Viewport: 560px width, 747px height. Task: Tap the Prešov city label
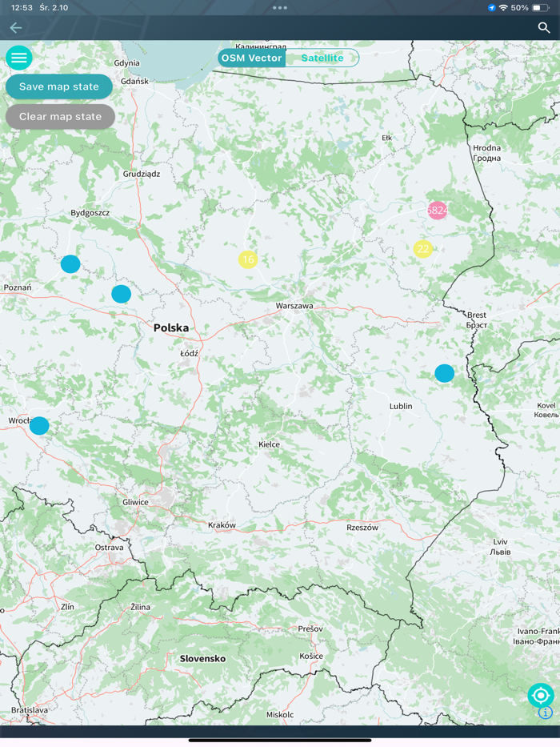[310, 629]
